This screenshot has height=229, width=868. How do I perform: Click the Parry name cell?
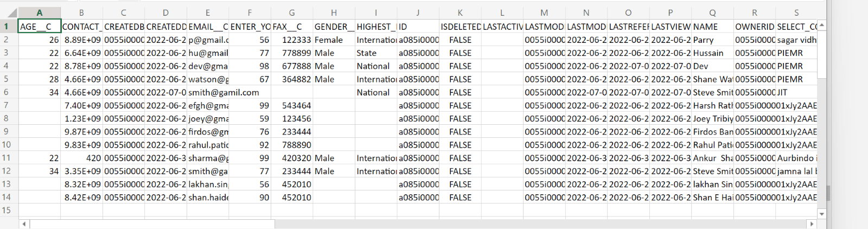704,40
